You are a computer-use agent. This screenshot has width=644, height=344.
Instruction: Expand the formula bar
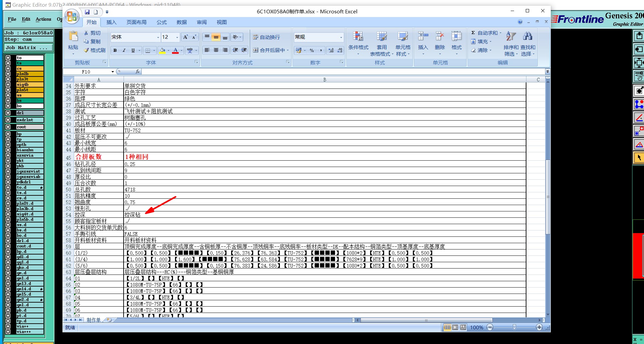pyautogui.click(x=547, y=71)
